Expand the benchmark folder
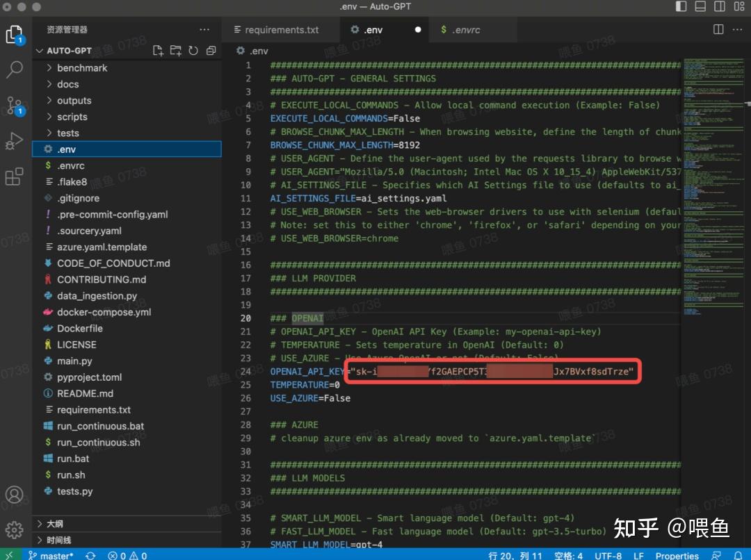The image size is (751, 560). (82, 68)
